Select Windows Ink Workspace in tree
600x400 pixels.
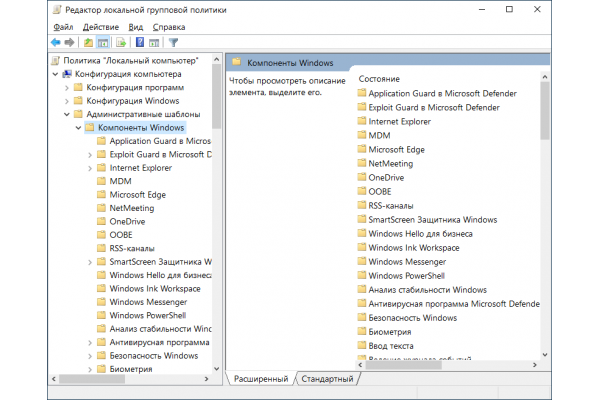click(155, 288)
